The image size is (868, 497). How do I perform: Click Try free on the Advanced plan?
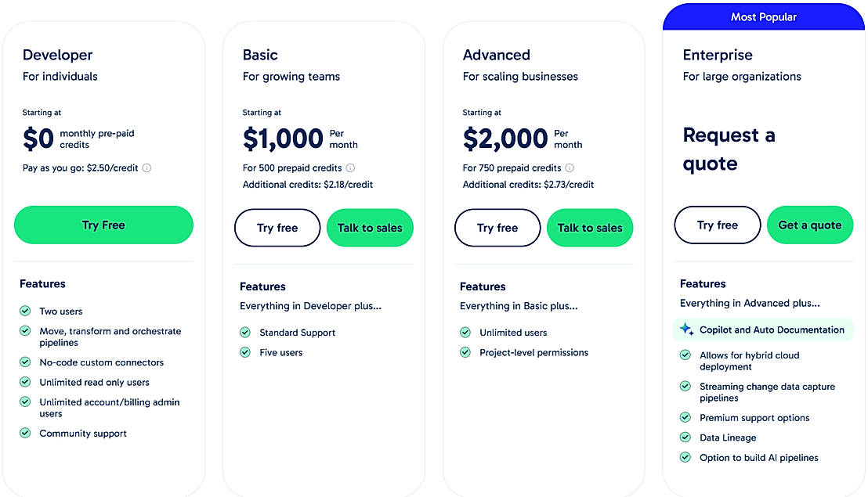(497, 228)
